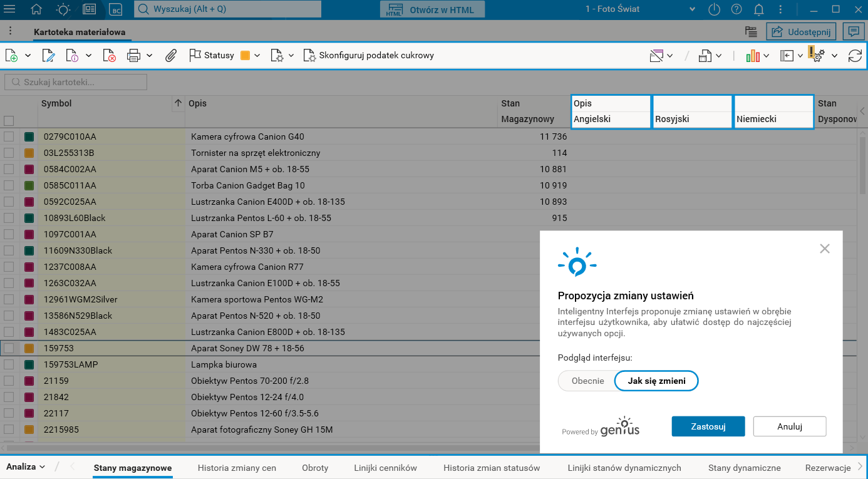Expand the gears settings dropdown arrow

coord(834,56)
